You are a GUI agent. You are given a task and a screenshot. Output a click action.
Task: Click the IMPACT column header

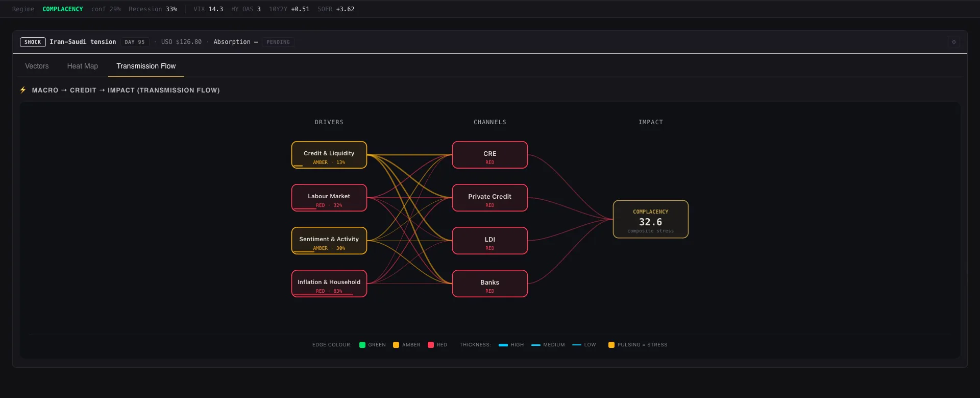coord(651,122)
